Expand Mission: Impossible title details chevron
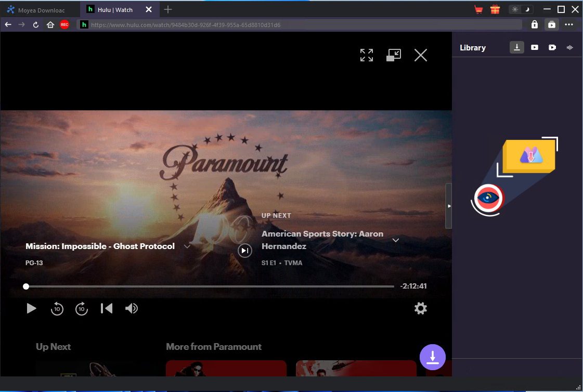 pyautogui.click(x=187, y=246)
